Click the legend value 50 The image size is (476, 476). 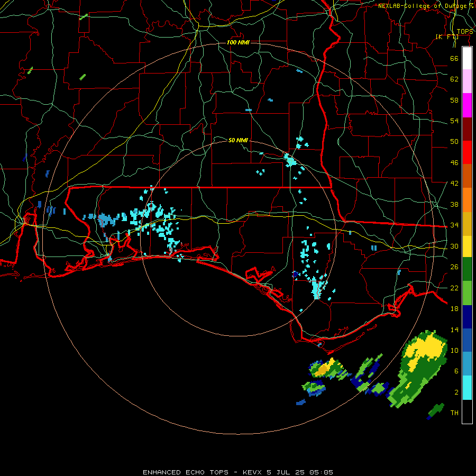click(454, 141)
